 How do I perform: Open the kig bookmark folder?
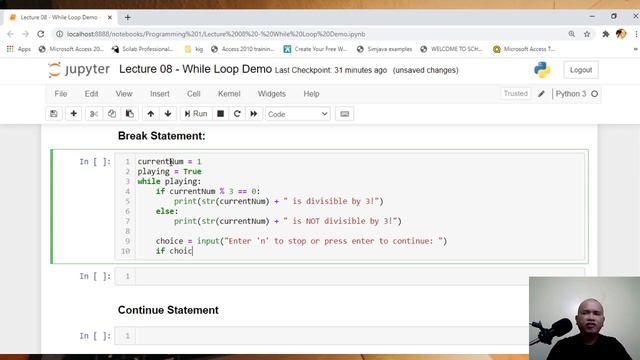pos(194,49)
